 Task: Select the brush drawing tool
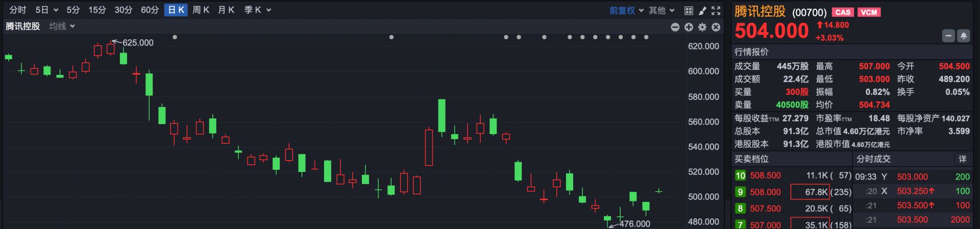click(702, 10)
